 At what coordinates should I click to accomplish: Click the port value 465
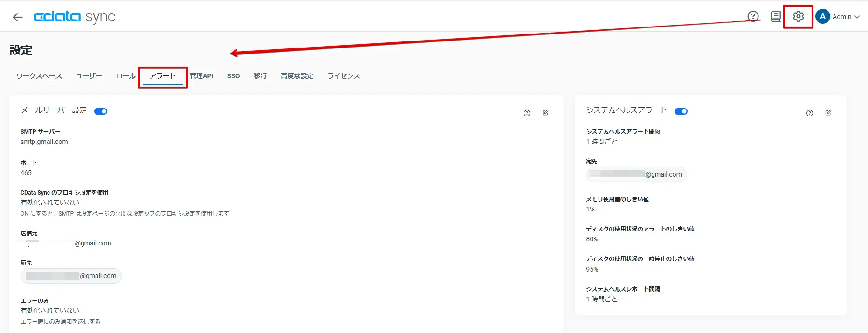(26, 173)
